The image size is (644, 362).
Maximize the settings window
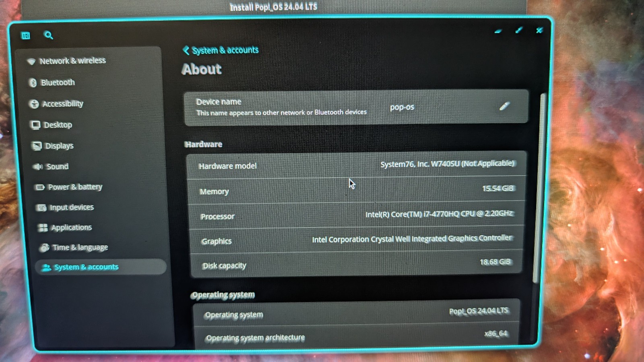click(x=519, y=30)
